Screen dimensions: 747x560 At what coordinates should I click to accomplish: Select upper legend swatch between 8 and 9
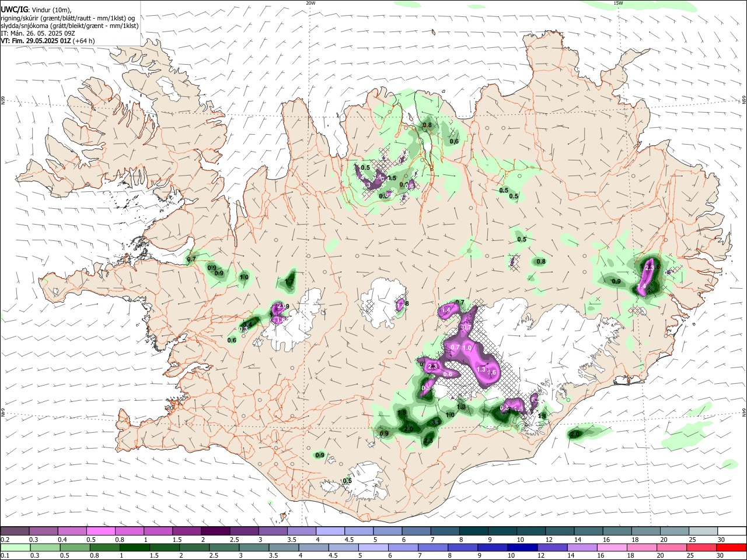click(473, 531)
